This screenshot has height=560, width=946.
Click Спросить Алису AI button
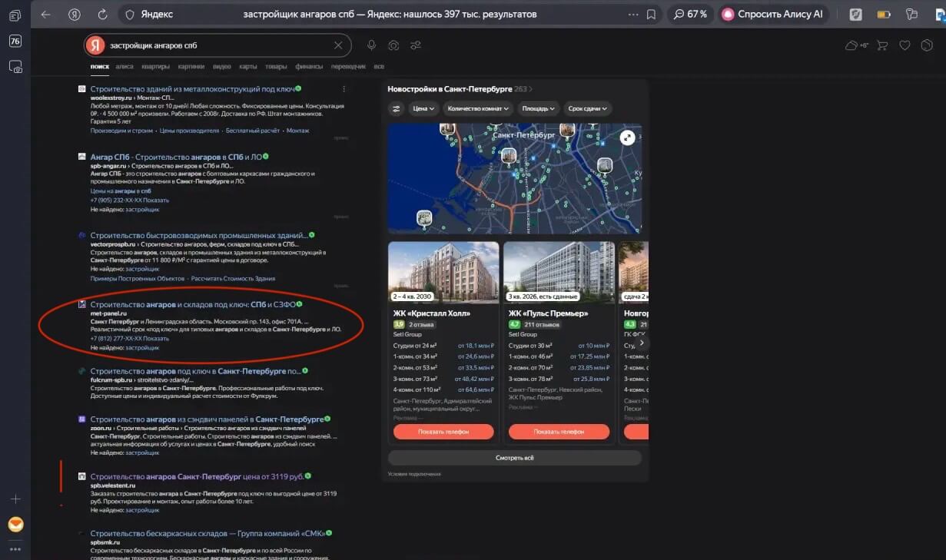[773, 15]
